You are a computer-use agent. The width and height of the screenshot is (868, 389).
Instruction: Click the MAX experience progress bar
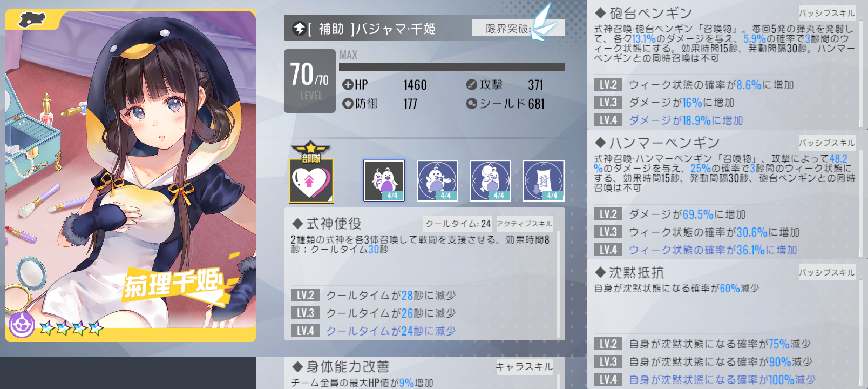pos(452,67)
